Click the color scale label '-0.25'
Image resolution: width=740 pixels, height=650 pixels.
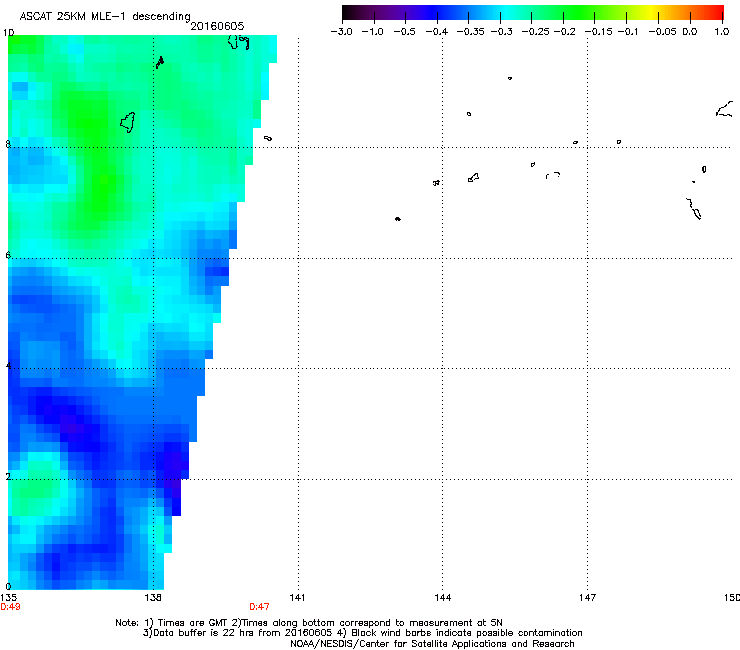click(535, 32)
